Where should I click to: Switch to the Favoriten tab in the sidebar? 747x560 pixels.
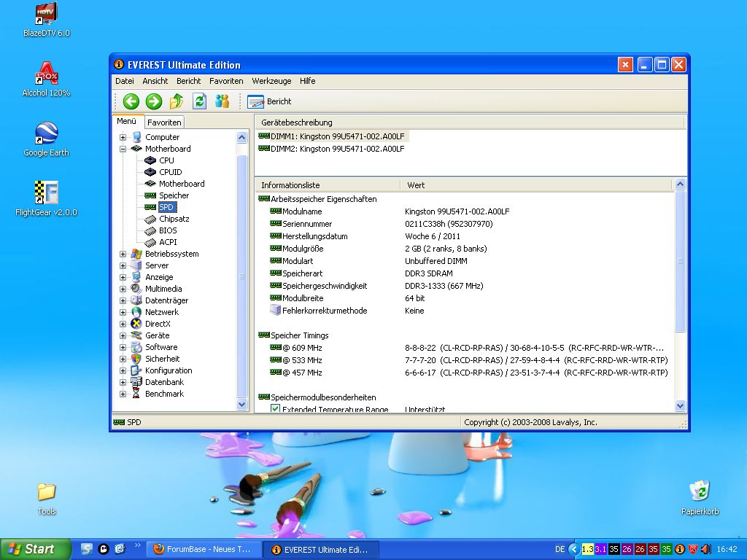pos(164,122)
